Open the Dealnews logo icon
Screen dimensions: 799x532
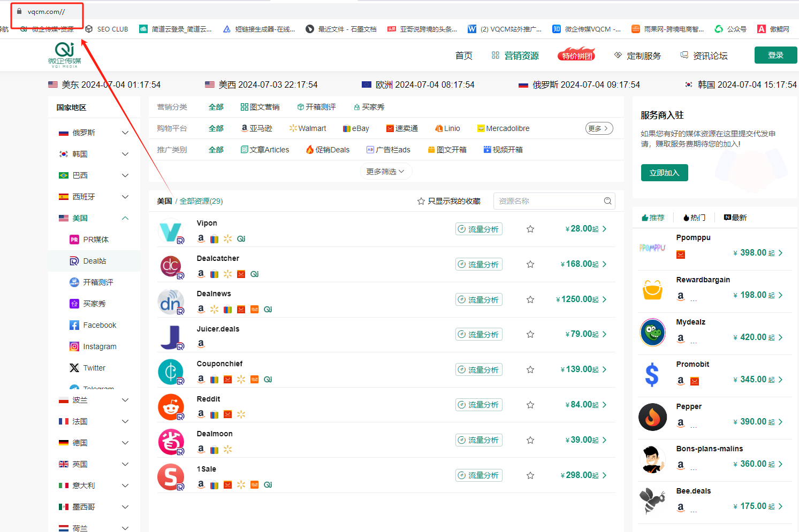point(171,302)
